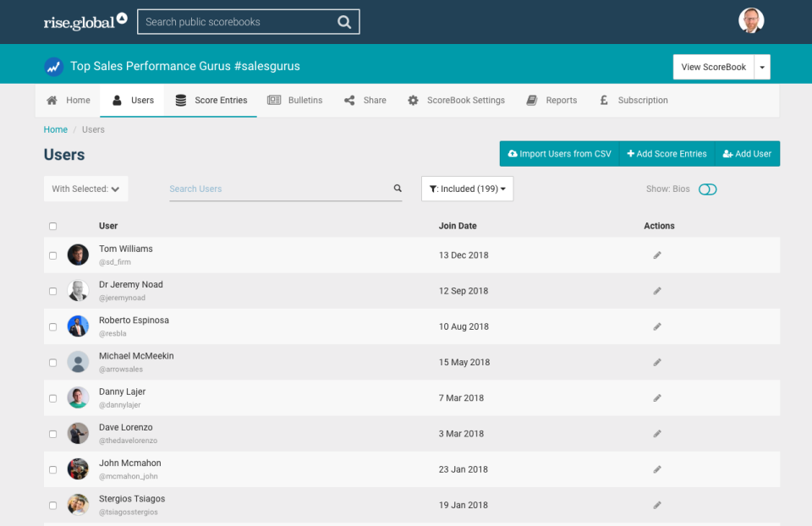Tick the checkbox for Dr Jeremy Noad
Image resolution: width=812 pixels, height=526 pixels.
[x=53, y=291]
